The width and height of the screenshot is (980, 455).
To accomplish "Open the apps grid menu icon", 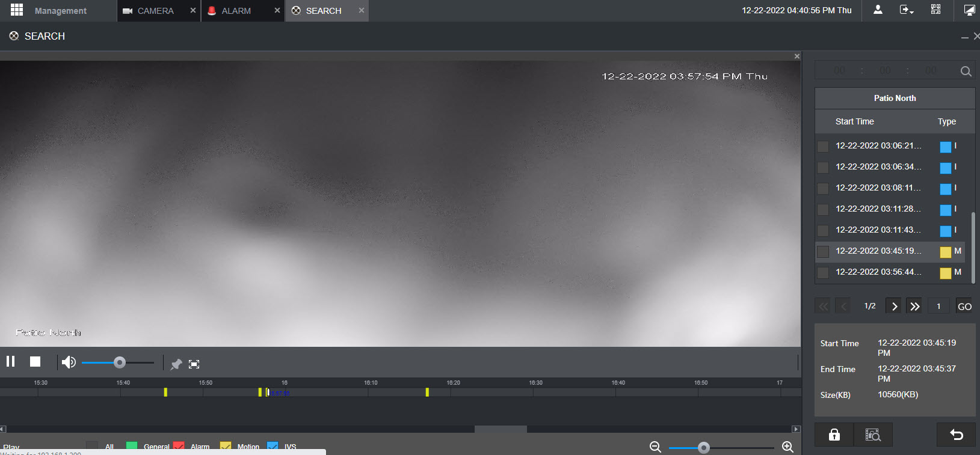I will [17, 10].
